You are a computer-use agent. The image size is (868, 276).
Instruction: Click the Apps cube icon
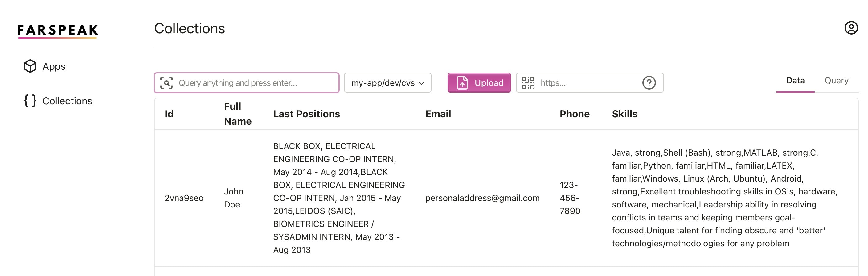30,66
